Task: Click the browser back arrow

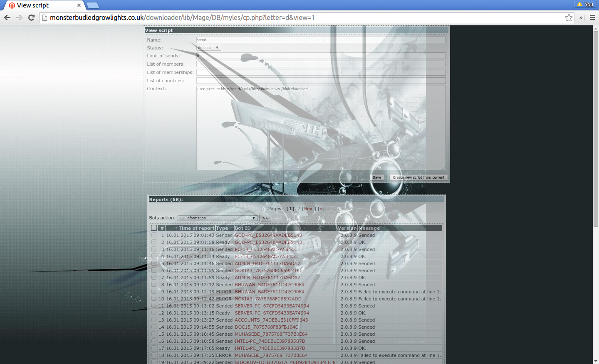Action: pyautogui.click(x=7, y=17)
